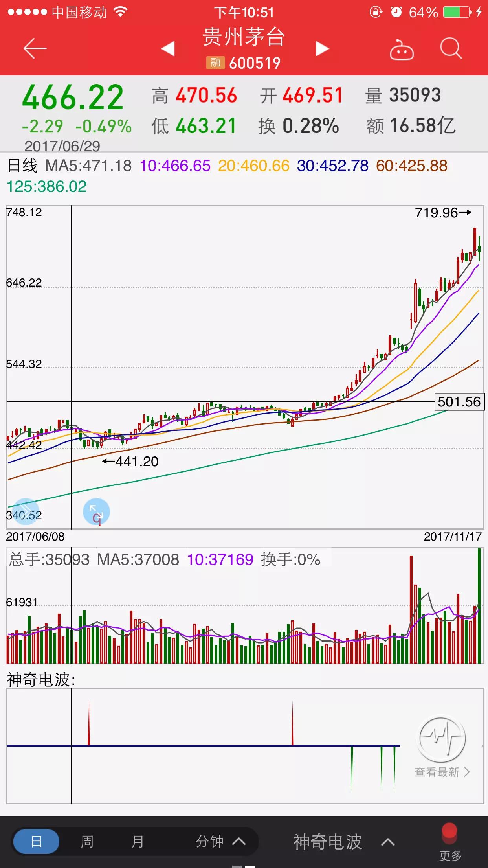Viewport: 488px width, 868px height.
Task: Tap the yellow 20:460.66 MA label
Action: pos(254,166)
